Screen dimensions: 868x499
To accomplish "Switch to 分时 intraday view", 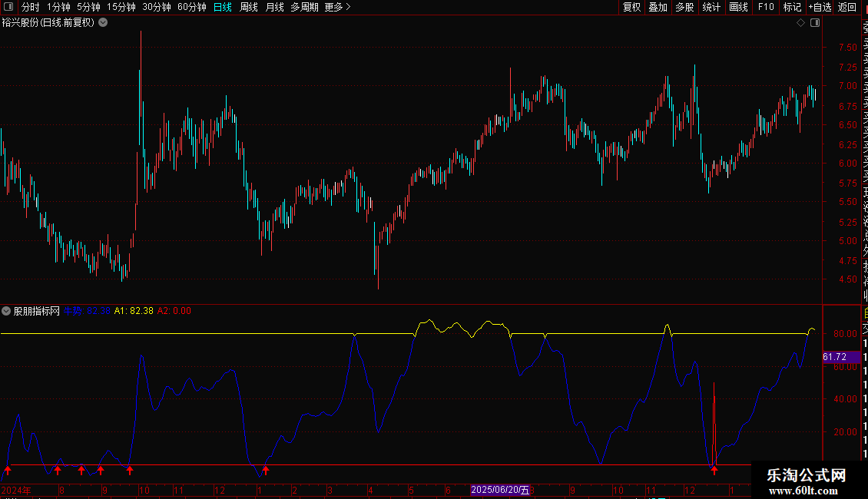I will pos(31,7).
